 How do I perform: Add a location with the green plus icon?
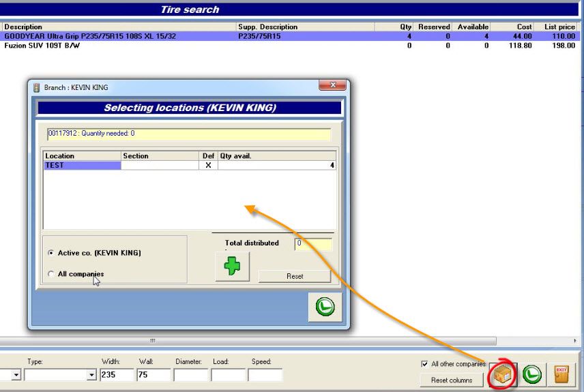tap(233, 267)
